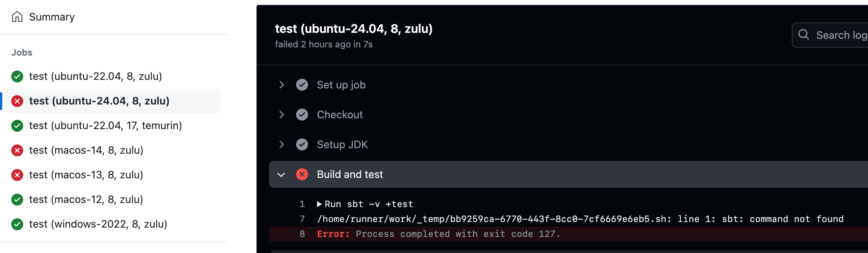
Task: Expand the Checkout step chevron
Action: click(x=281, y=115)
